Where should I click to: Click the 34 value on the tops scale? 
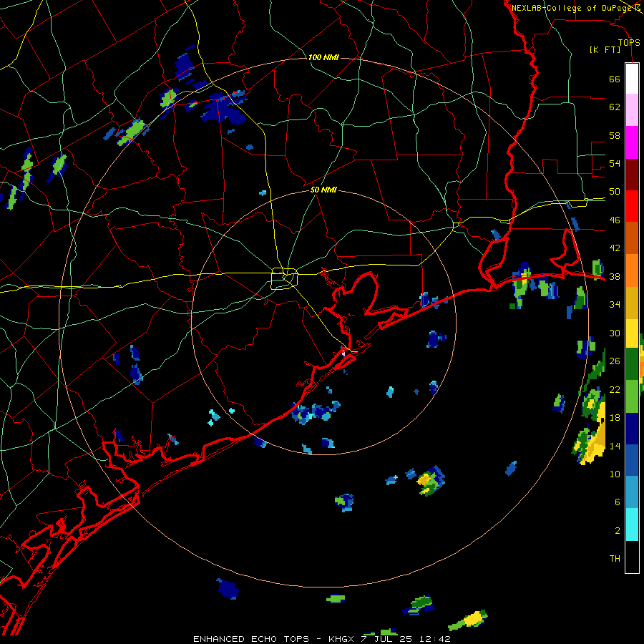(x=615, y=305)
